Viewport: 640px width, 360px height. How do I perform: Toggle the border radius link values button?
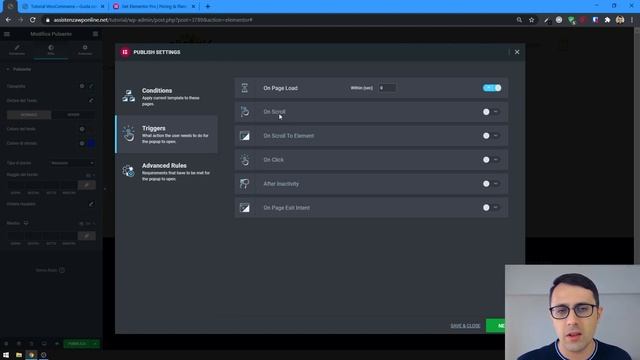[87, 185]
